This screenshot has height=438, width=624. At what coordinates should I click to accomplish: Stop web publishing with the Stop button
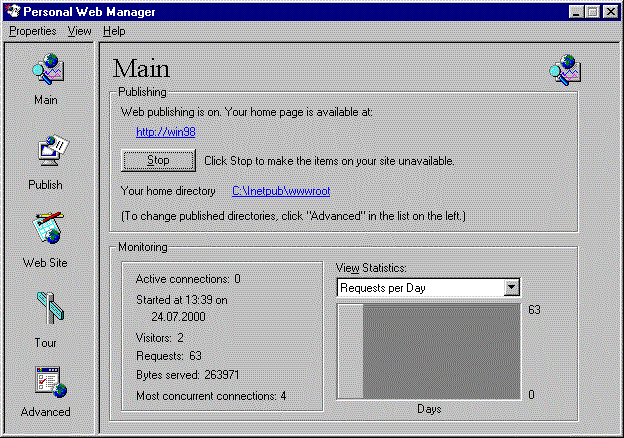click(158, 160)
